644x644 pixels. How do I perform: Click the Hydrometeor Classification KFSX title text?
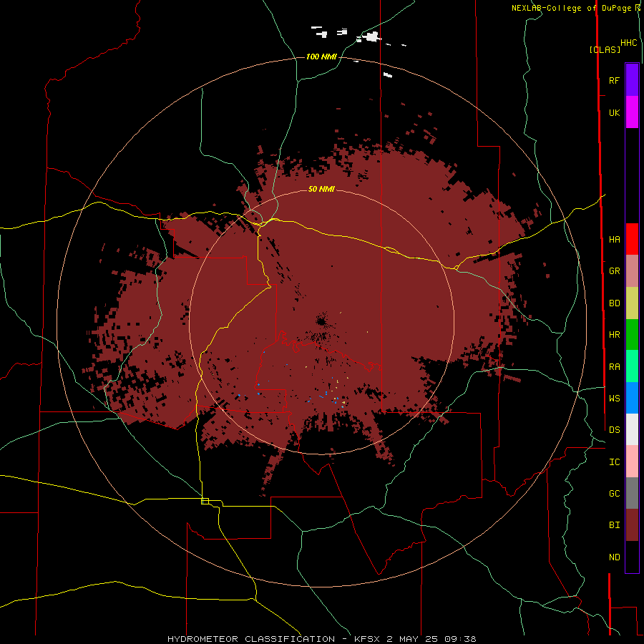(x=321, y=639)
